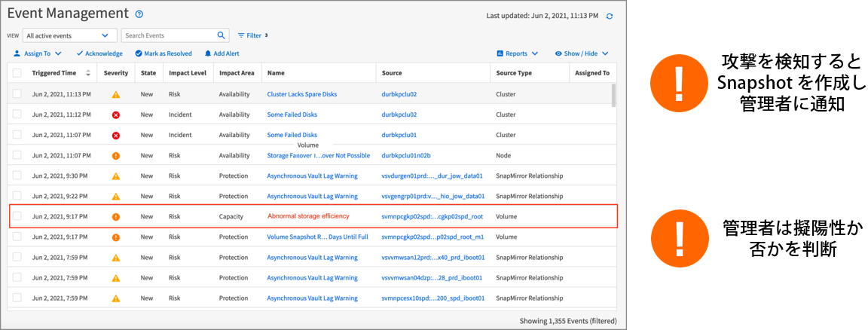Click error icon on Abnormal storage efficiency row
The width and height of the screenshot is (868, 330).
click(x=116, y=216)
